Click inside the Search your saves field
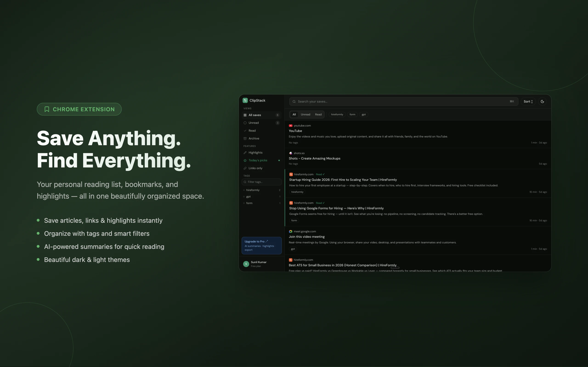The width and height of the screenshot is (588, 367). (389, 101)
